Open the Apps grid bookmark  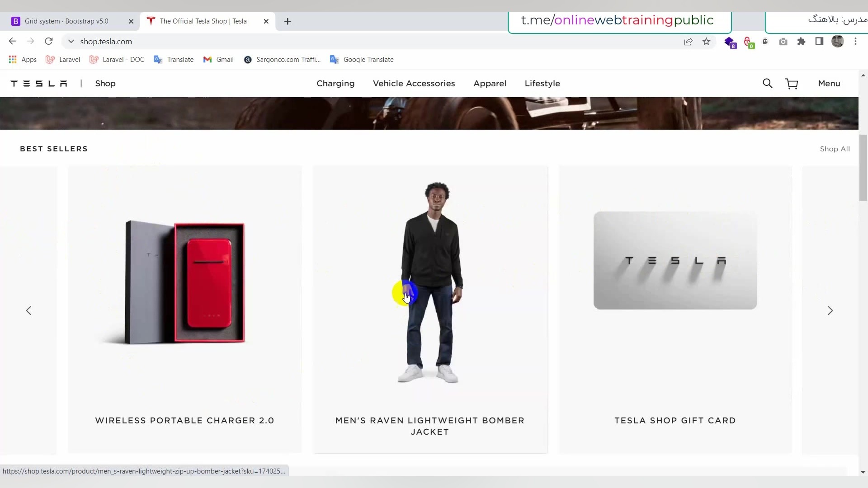(23, 60)
